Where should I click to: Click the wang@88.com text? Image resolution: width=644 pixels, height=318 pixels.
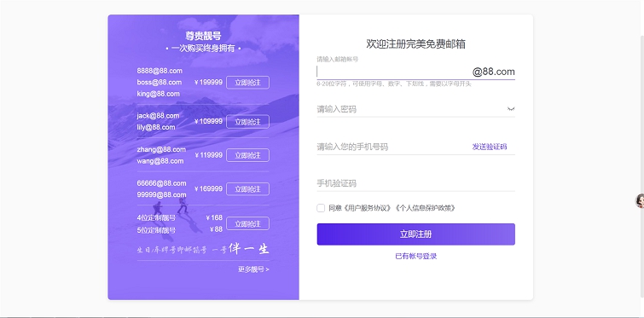(160, 161)
